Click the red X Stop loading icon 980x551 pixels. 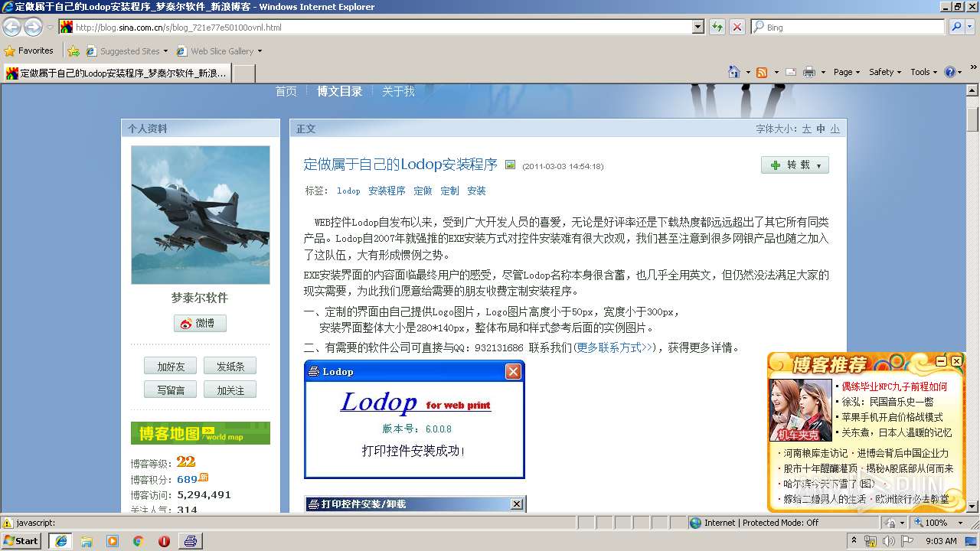coord(737,27)
